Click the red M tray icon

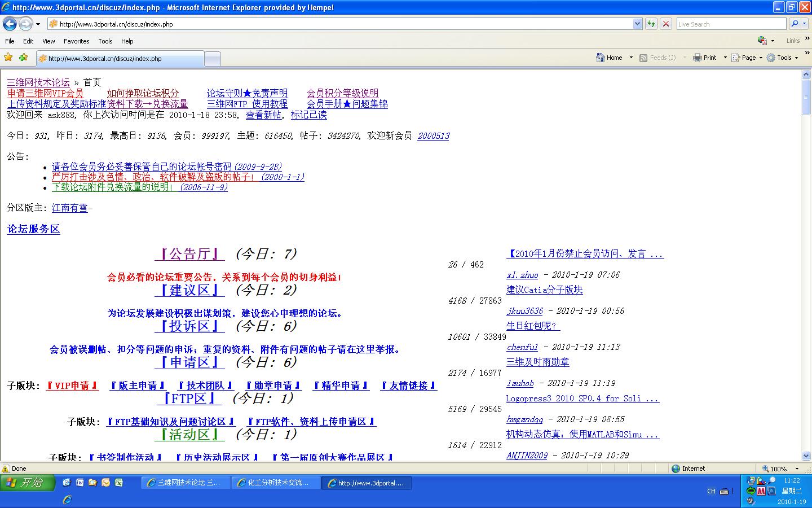pyautogui.click(x=761, y=491)
